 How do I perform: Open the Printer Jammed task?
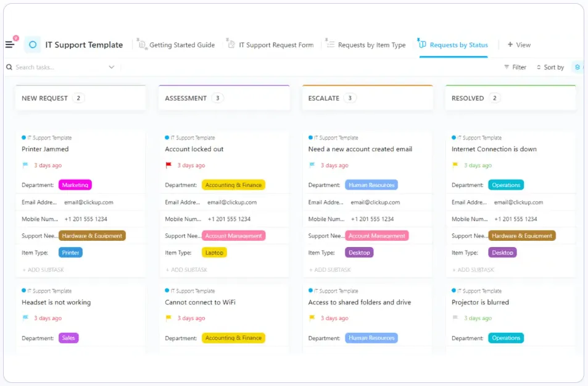pyautogui.click(x=45, y=149)
